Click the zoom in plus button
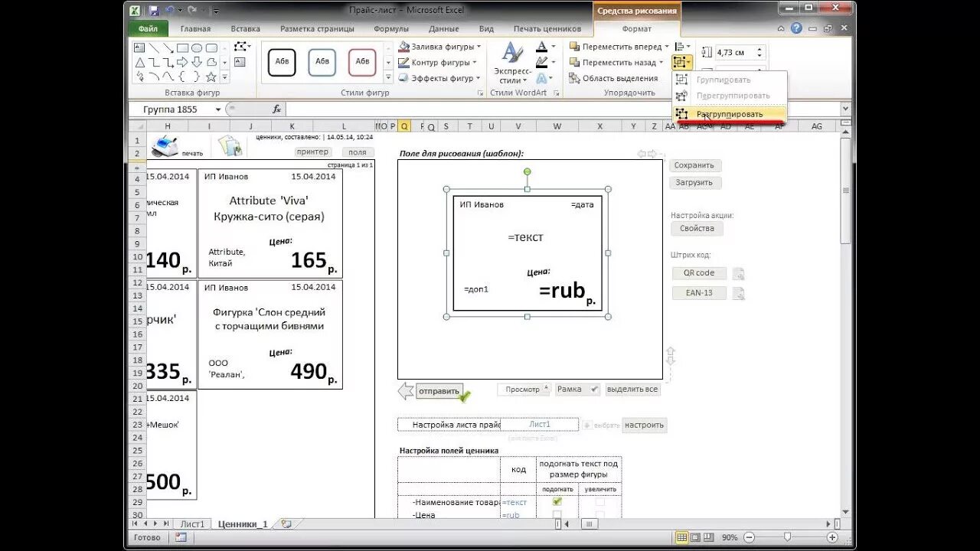Image resolution: width=980 pixels, height=551 pixels. pos(832,537)
